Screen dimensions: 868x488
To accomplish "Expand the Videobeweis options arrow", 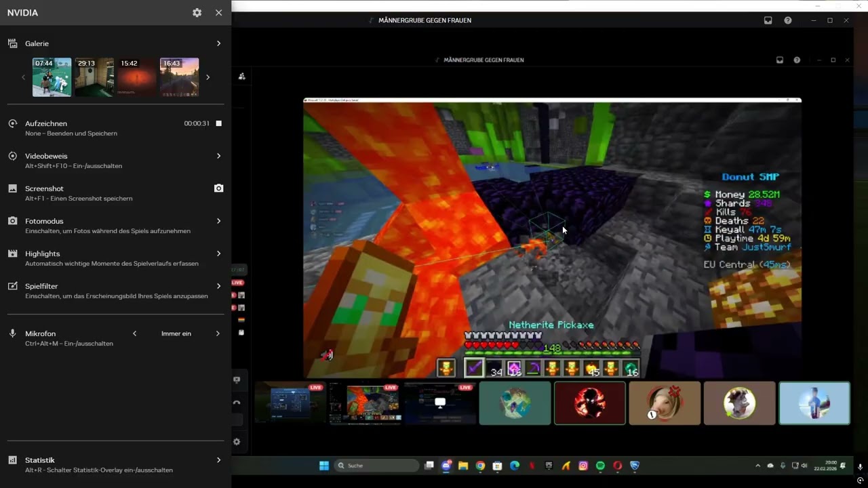I will click(218, 156).
